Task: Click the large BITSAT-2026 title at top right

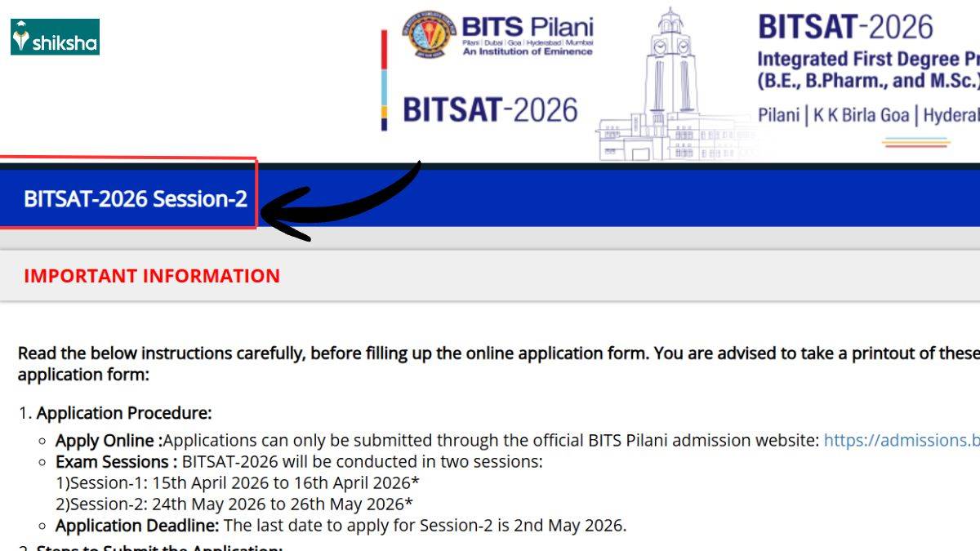Action: click(845, 27)
